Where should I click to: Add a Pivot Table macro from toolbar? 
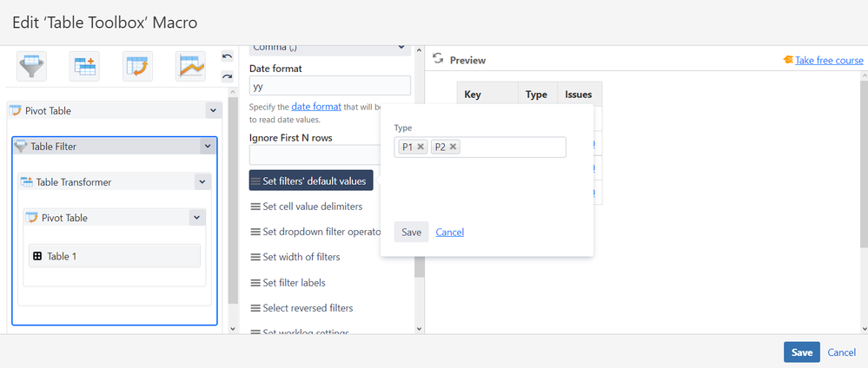pyautogui.click(x=138, y=67)
